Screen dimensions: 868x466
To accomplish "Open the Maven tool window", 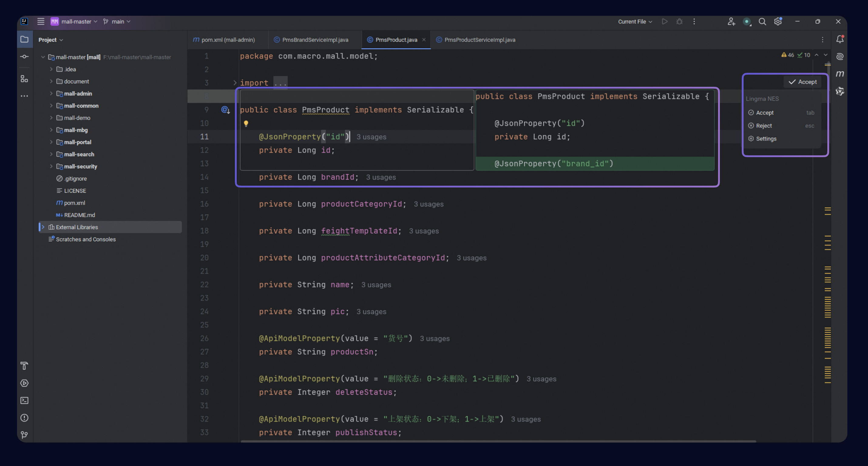I will (840, 74).
